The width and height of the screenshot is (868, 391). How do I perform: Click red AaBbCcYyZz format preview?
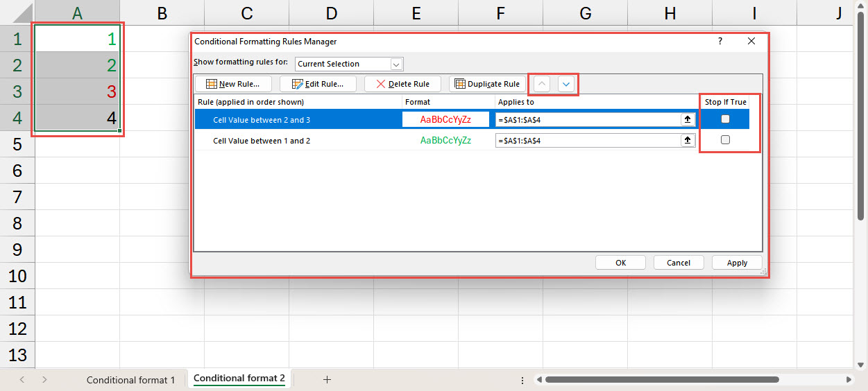(x=445, y=119)
